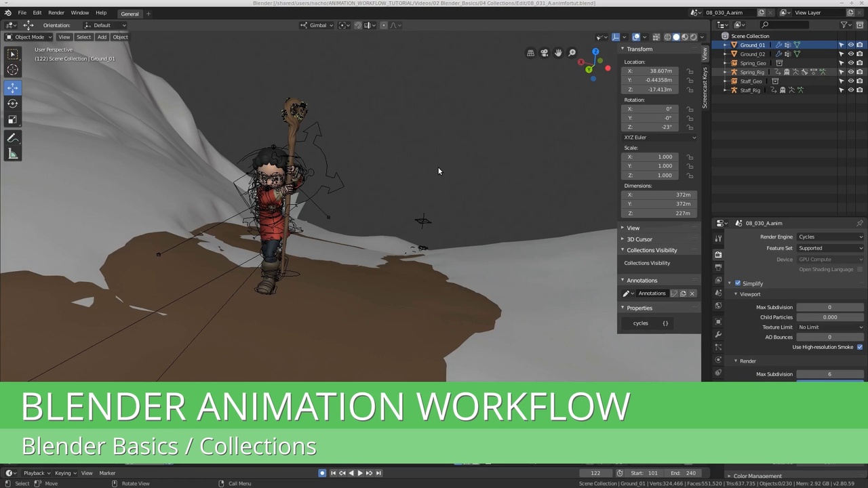This screenshot has height=488, width=868.
Task: Select solid viewport shading mode
Action: click(x=676, y=37)
